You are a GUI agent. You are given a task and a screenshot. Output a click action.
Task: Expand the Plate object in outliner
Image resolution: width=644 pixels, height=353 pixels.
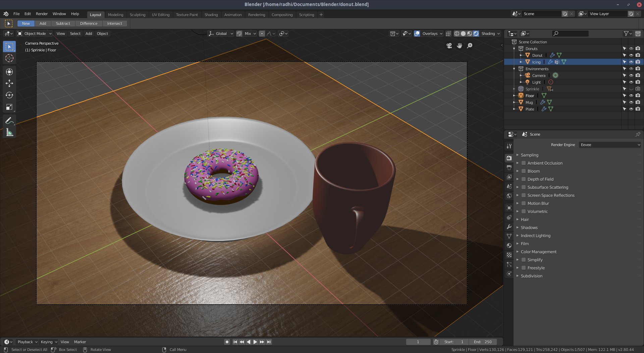click(x=514, y=109)
